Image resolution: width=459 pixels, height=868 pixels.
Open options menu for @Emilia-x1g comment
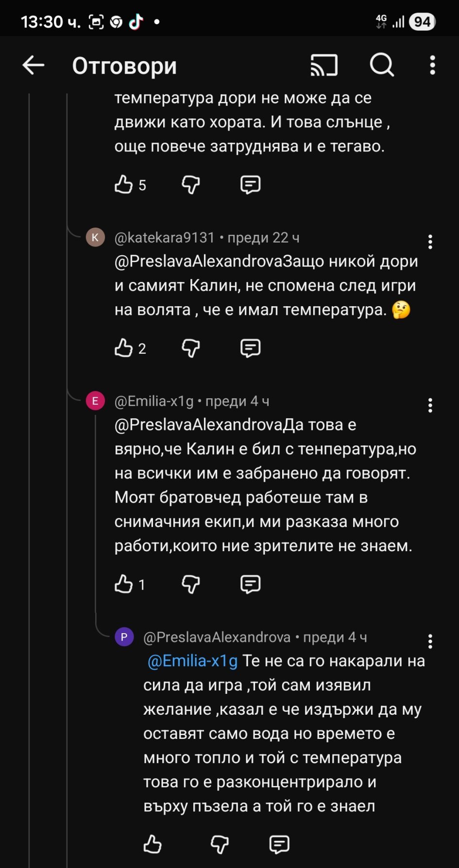click(430, 405)
